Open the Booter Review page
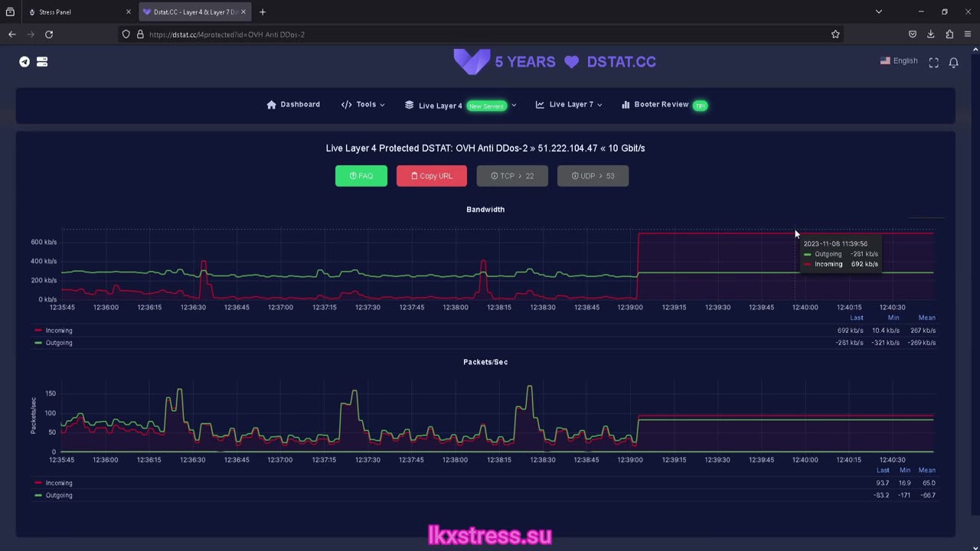980x551 pixels. pyautogui.click(x=665, y=105)
